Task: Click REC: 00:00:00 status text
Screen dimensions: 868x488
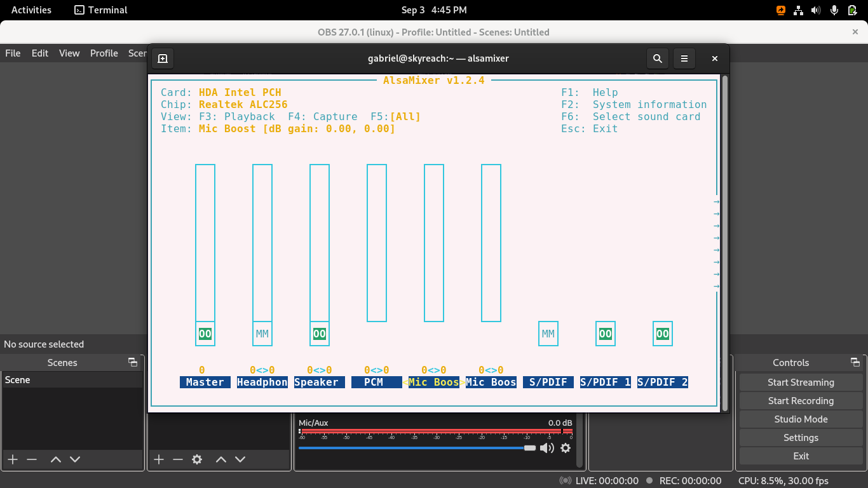Action: click(x=689, y=481)
